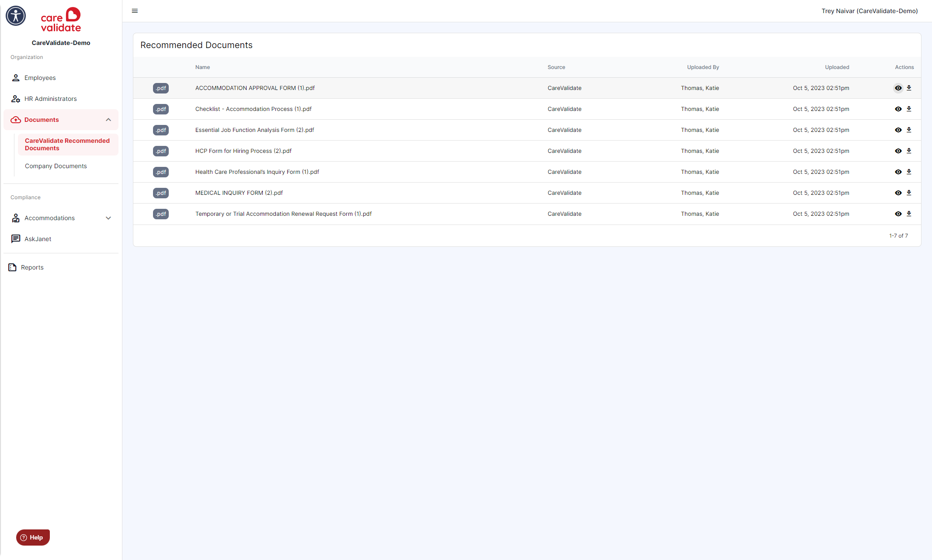The width and height of the screenshot is (932, 560).
Task: Toggle the hamburger sidebar menu
Action: (x=135, y=11)
